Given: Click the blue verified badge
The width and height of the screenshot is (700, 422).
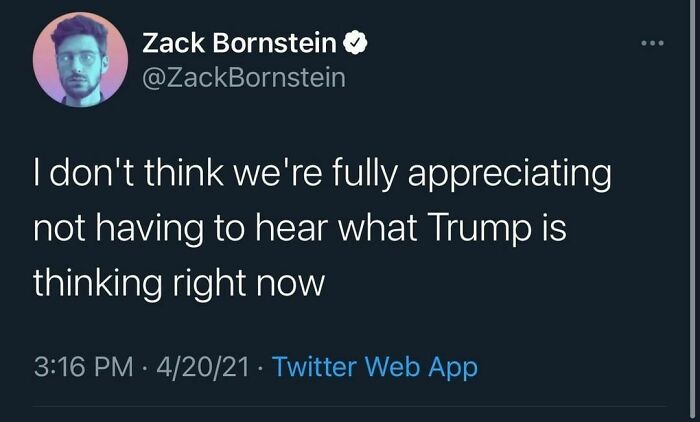Looking at the screenshot, I should click(x=356, y=42).
